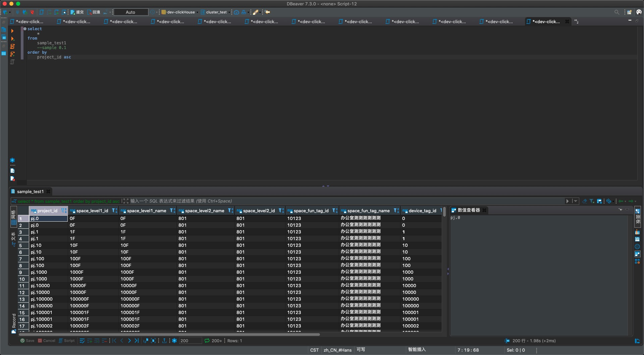Click results refresh arrows icon in filter bar

pos(609,201)
